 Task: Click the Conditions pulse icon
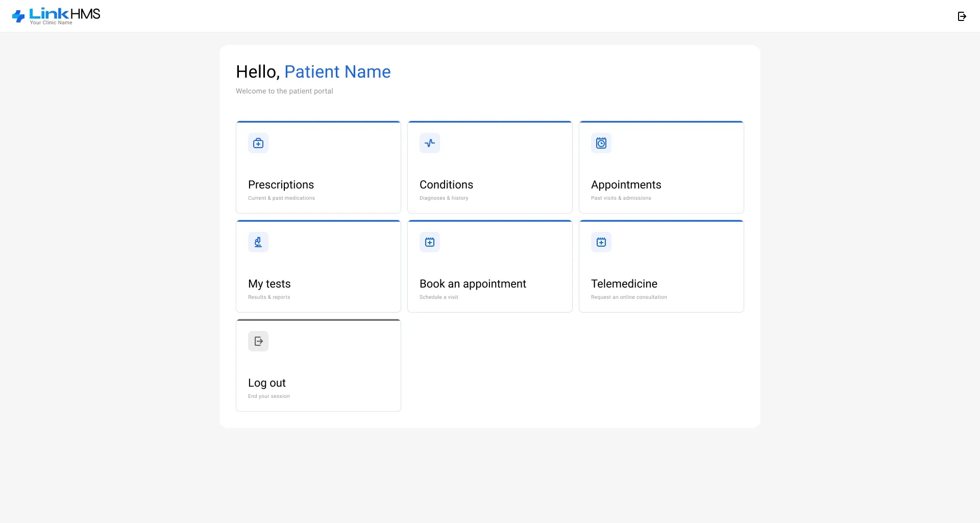coord(430,143)
